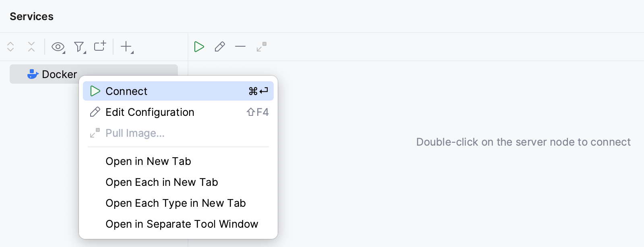Click the View Options eye icon
This screenshot has height=247, width=644.
(x=57, y=47)
